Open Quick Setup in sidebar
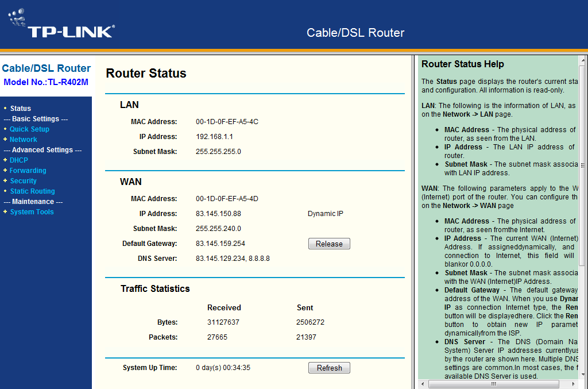Viewport: 588px width, 389px height. click(x=29, y=129)
